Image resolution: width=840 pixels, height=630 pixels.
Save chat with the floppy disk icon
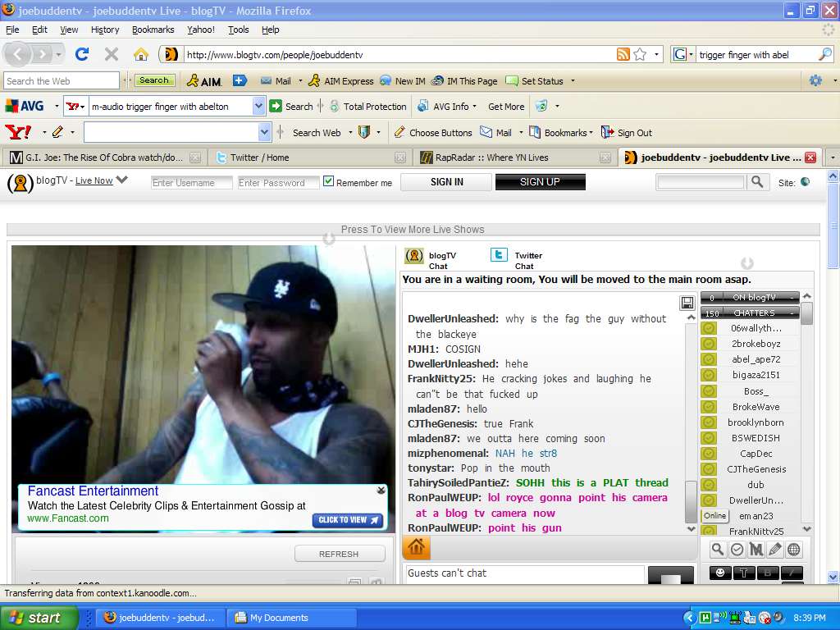687,303
